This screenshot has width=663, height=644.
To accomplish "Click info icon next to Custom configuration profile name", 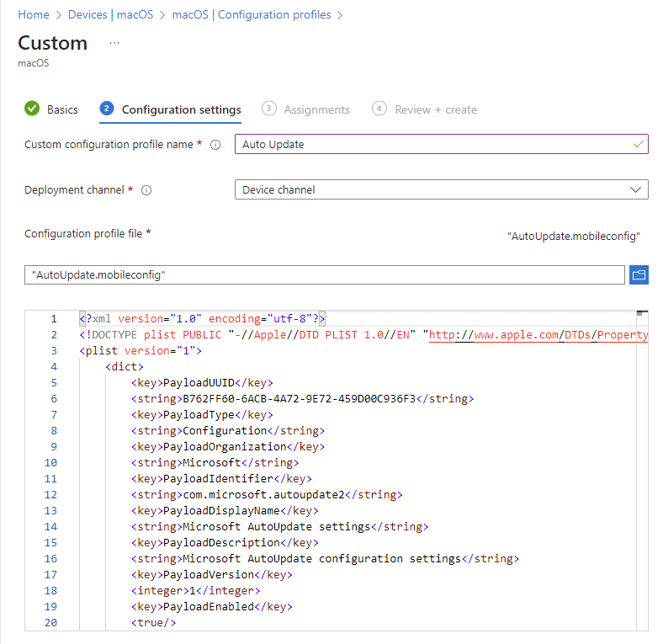I will click(215, 145).
